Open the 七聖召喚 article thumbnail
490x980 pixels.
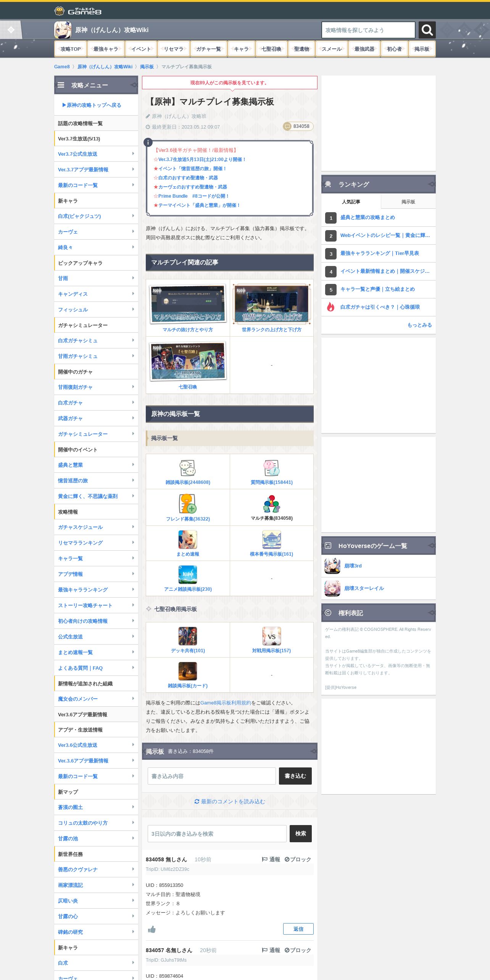188,361
